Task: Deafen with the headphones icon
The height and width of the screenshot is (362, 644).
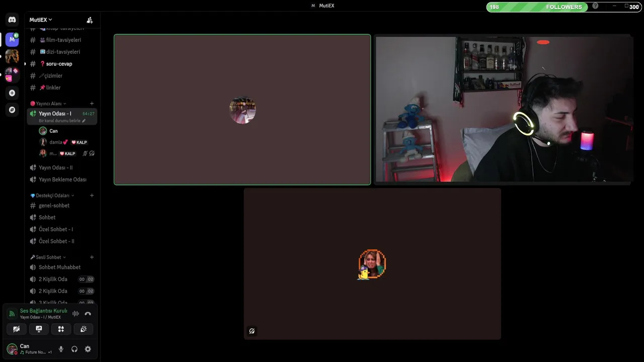Action: 74,349
